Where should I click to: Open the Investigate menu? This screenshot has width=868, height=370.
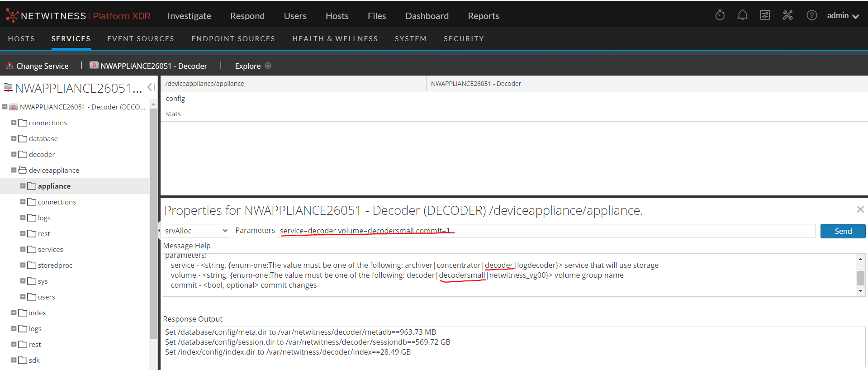pyautogui.click(x=189, y=16)
